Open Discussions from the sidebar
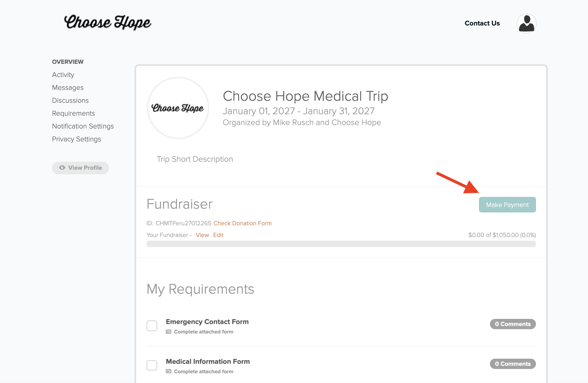The width and height of the screenshot is (588, 383). tap(70, 100)
